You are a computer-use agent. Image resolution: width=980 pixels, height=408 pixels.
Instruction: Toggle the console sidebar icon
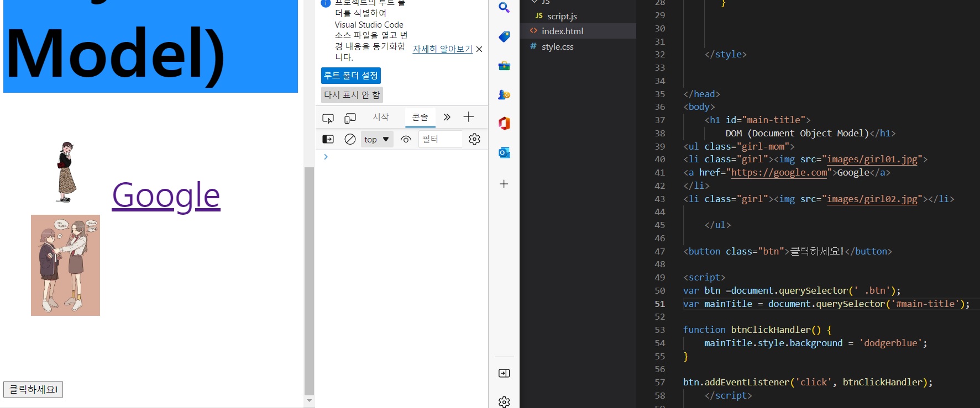pos(328,139)
